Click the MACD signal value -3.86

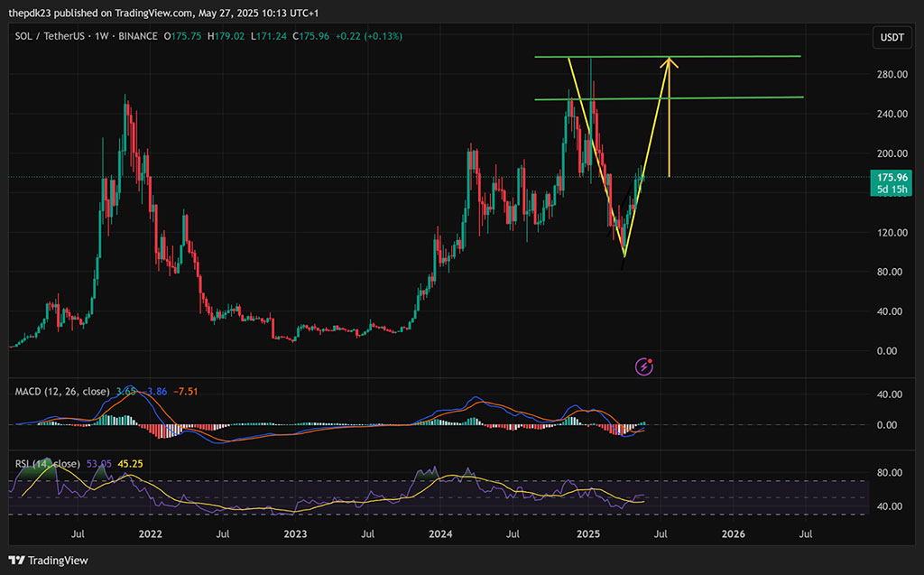point(154,392)
